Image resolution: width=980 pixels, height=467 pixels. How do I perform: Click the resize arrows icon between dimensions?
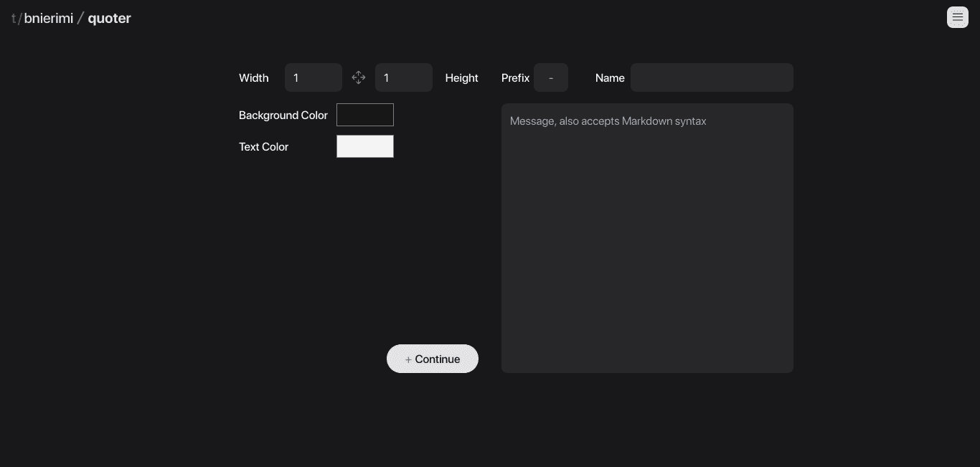359,77
